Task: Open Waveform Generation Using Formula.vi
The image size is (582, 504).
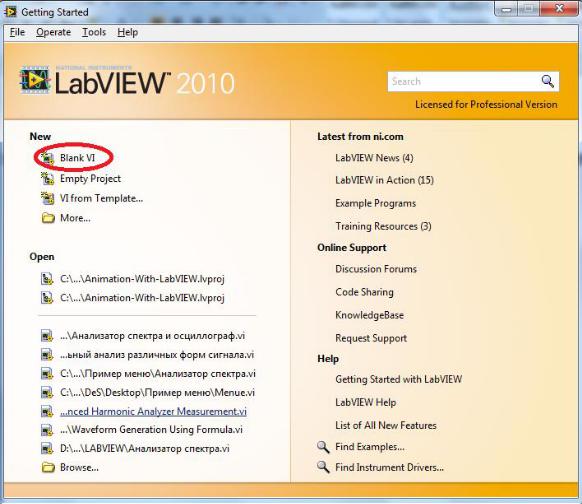Action: (x=151, y=430)
